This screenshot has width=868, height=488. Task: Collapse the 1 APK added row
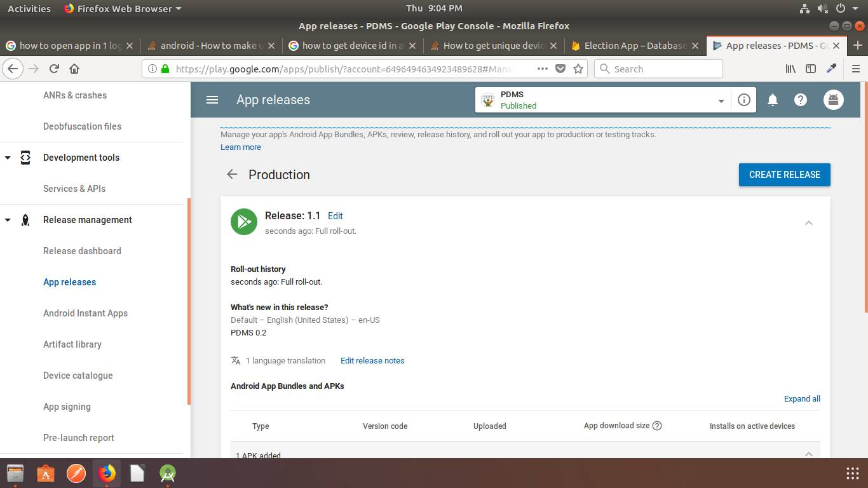(809, 453)
